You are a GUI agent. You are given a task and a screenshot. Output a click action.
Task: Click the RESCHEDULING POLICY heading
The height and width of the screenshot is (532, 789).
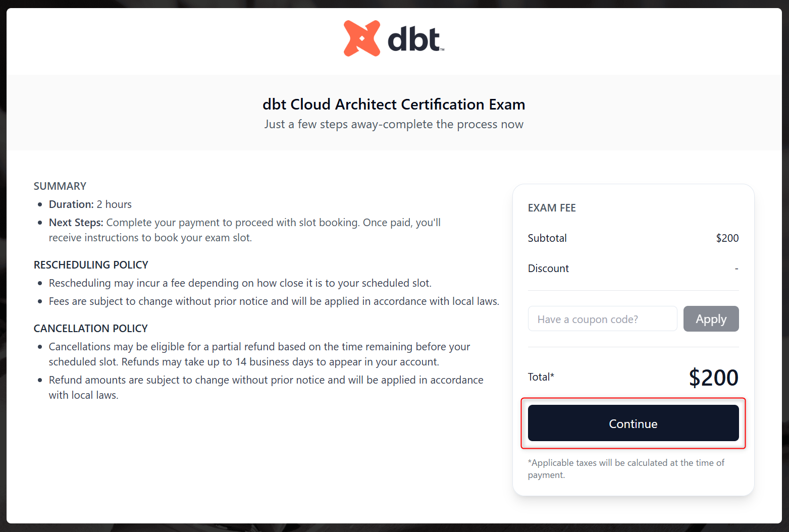coord(91,264)
